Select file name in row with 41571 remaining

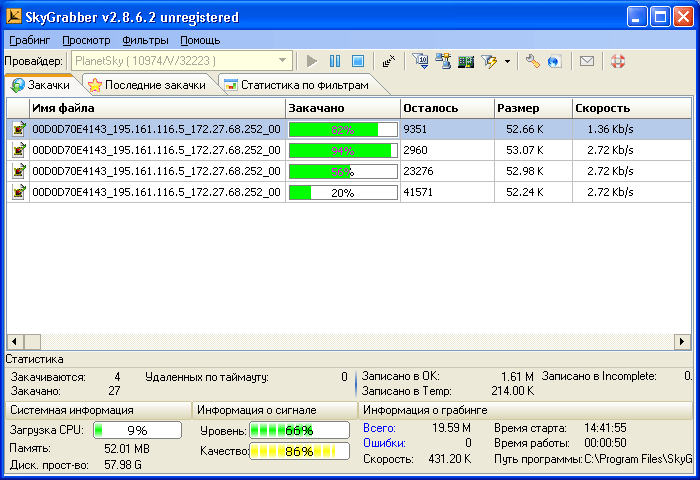click(x=156, y=192)
